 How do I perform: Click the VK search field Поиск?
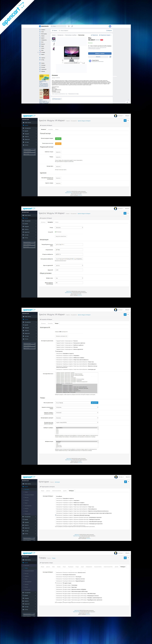coord(58,26)
